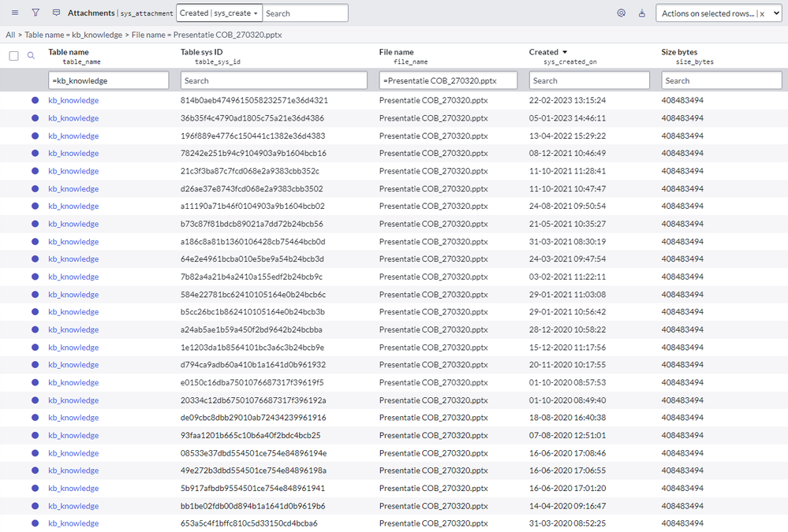Open the activity stream speech bubble icon
The image size is (788, 532).
[x=56, y=13]
